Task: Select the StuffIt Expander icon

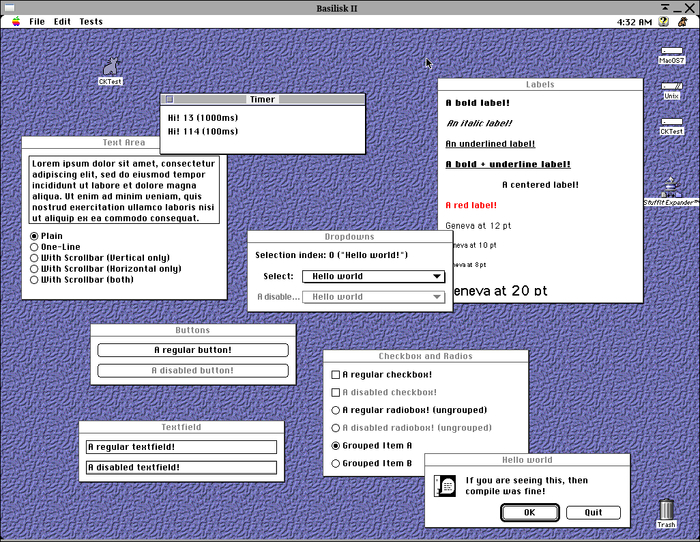Action: pyautogui.click(x=671, y=188)
